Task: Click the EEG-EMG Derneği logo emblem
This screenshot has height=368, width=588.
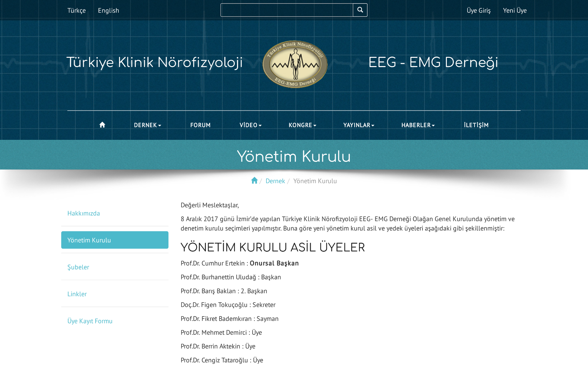Action: (x=295, y=64)
